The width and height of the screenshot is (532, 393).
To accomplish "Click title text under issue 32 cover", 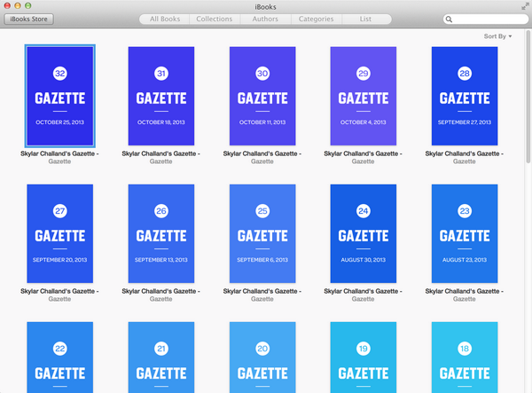I will [59, 153].
